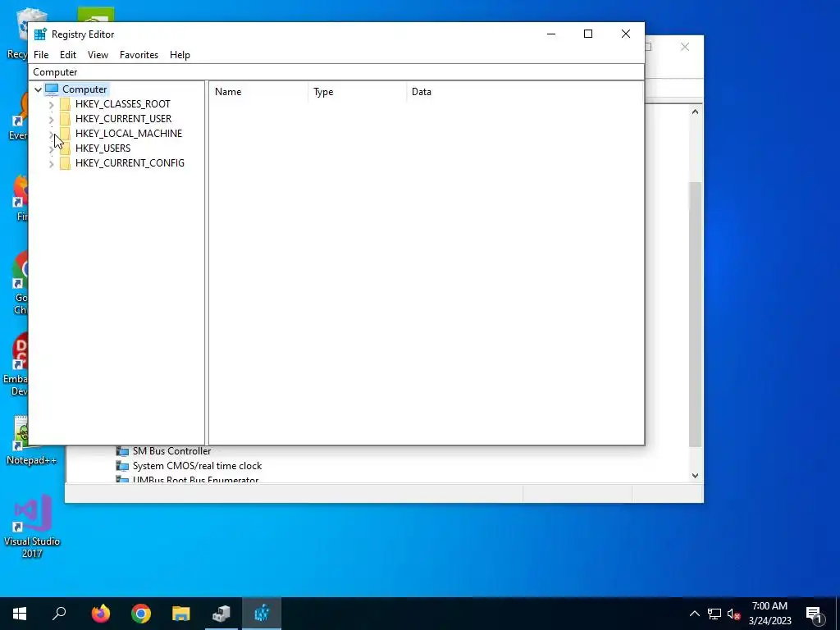The height and width of the screenshot is (630, 840).
Task: Click the Registry Editor title bar icon
Action: pos(40,34)
